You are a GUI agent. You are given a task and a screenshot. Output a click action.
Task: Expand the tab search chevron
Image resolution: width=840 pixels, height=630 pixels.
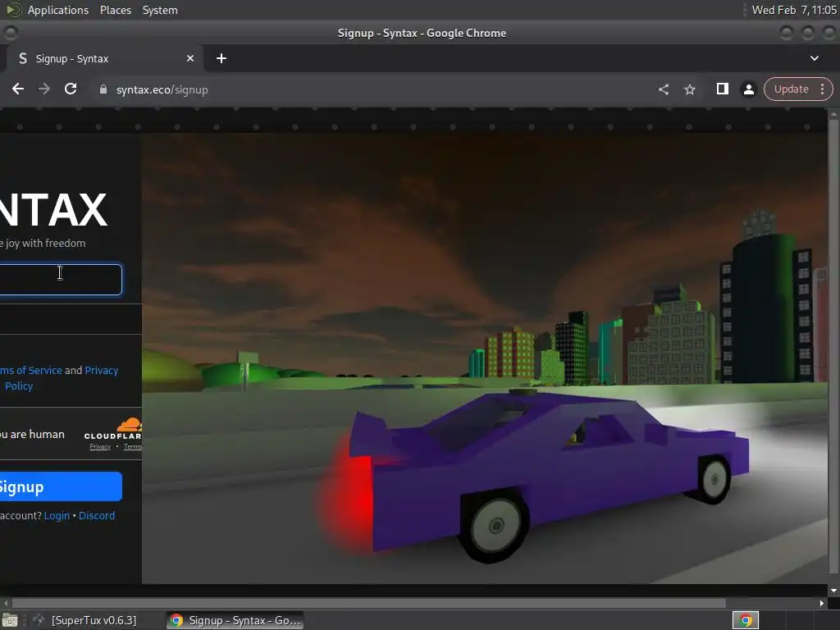tap(815, 58)
